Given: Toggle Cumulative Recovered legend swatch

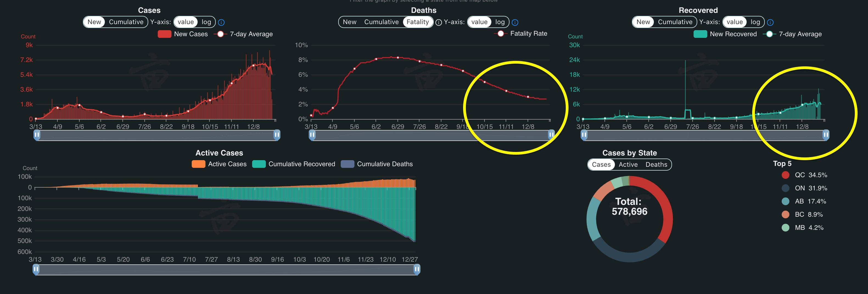Looking at the screenshot, I should click(259, 164).
